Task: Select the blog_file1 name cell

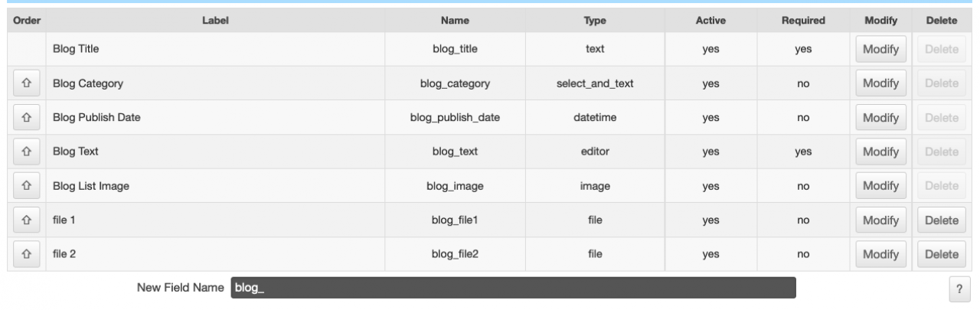Action: pos(455,220)
